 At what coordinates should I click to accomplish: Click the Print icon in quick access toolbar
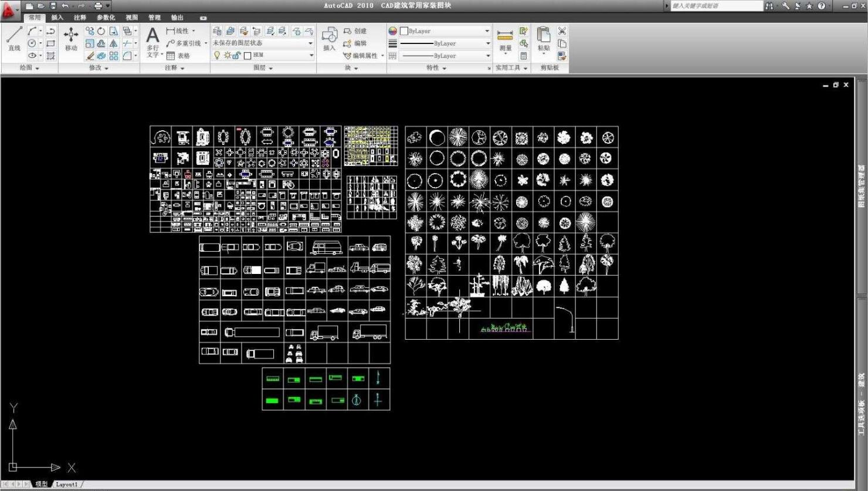98,6
